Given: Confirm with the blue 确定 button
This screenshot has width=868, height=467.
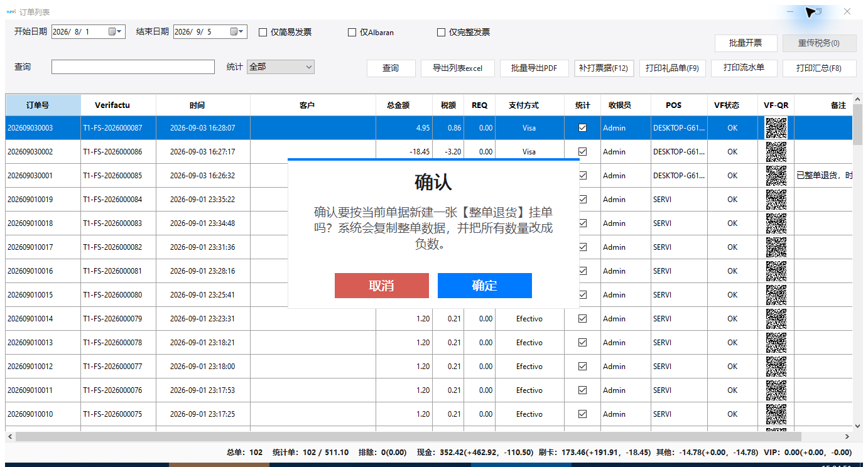Looking at the screenshot, I should tap(485, 286).
